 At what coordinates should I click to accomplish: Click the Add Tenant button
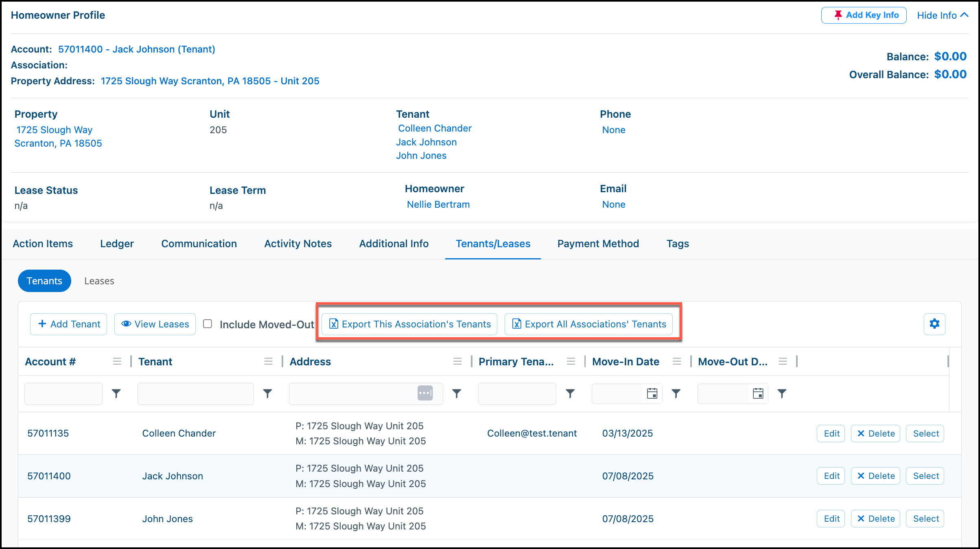coord(68,324)
